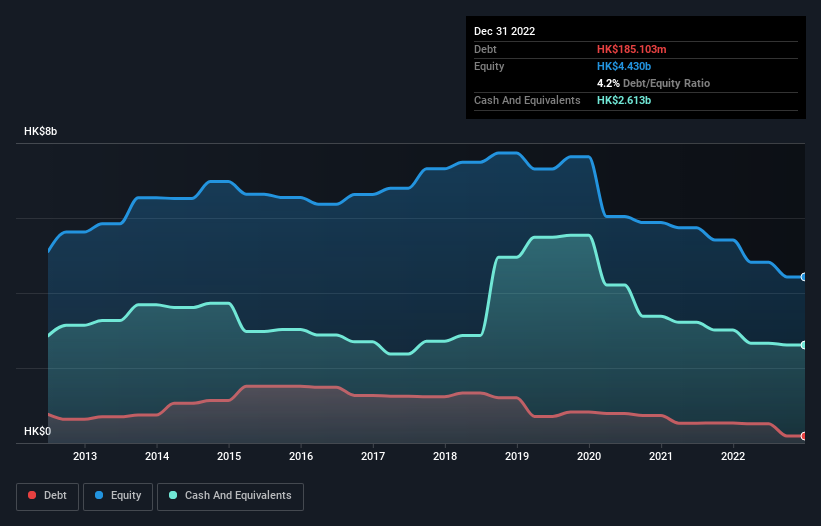Select the 2019 axis label
Viewport: 821px width, 526px height.
(x=517, y=456)
